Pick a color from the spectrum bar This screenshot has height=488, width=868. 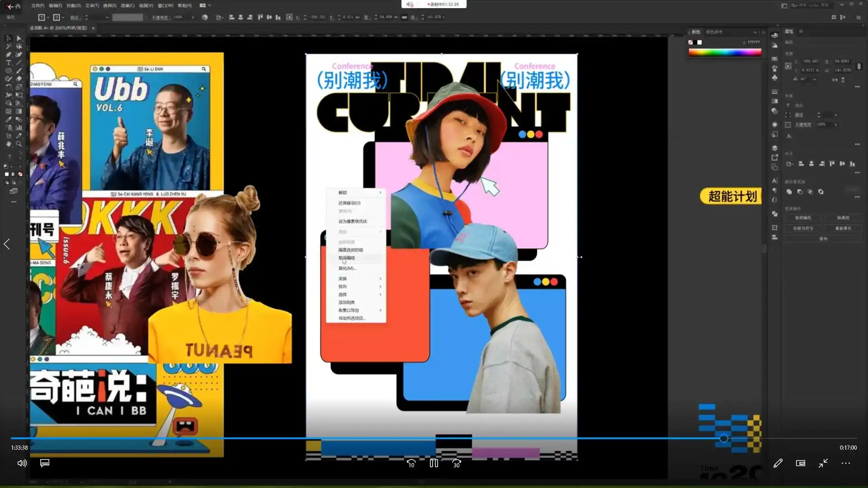(x=725, y=52)
